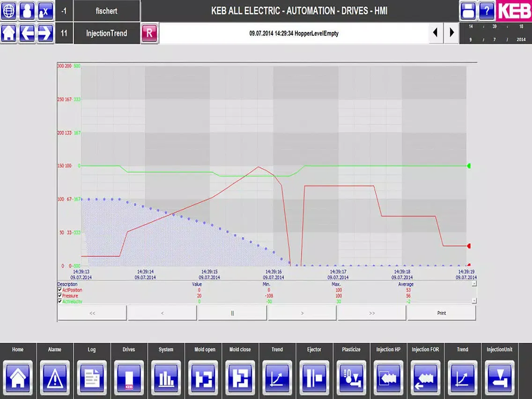The height and width of the screenshot is (399, 532).
Task: Click the KEB ALL ELECTRIC title bar text
Action: 299,11
